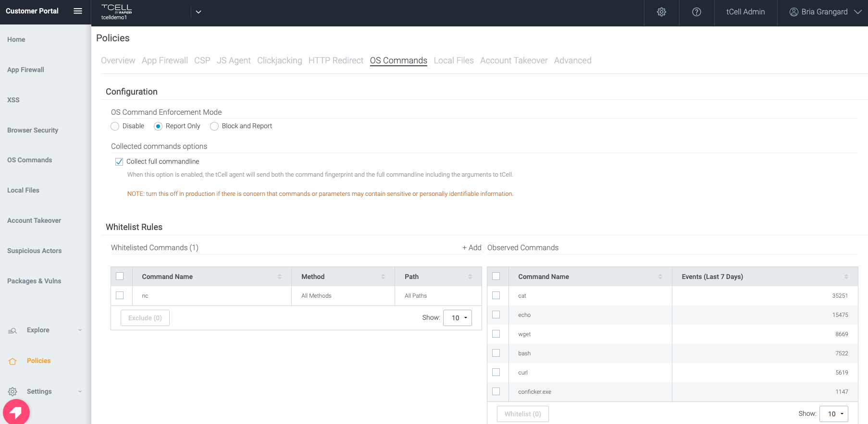This screenshot has height=424, width=868.
Task: Click the pink rocket launcher icon
Action: [16, 412]
